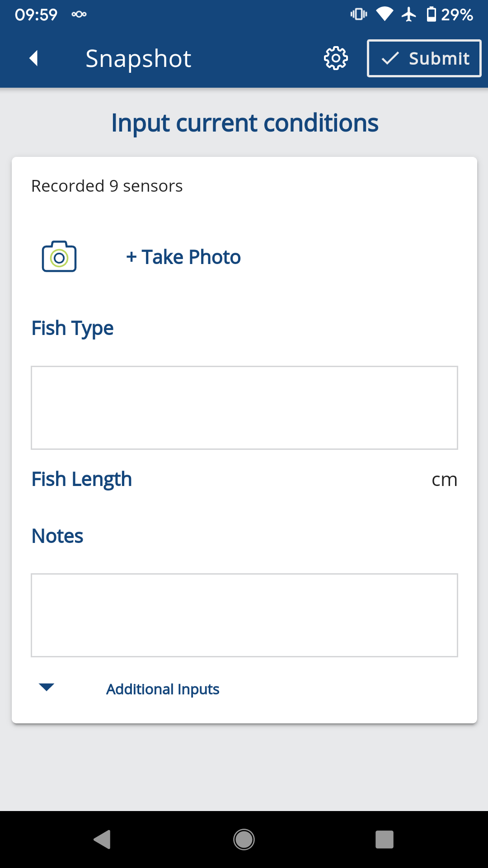Expand the Additional Inputs triangle
488x868 pixels.
pos(47,687)
